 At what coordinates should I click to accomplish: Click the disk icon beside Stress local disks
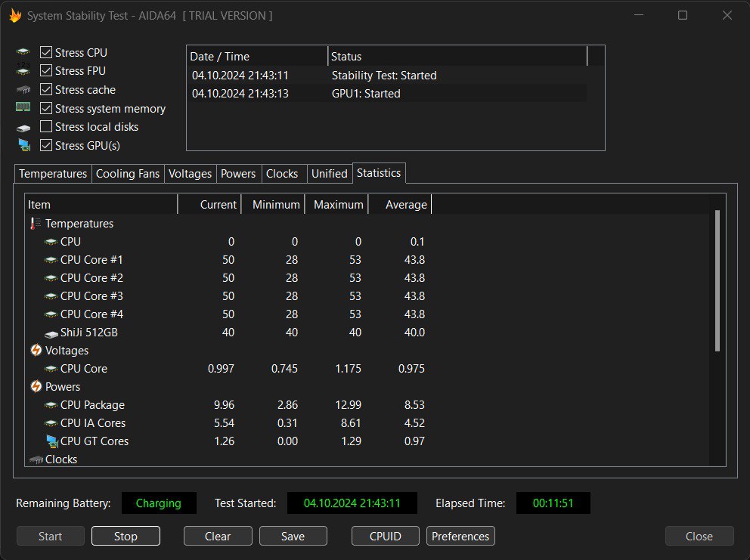[23, 128]
